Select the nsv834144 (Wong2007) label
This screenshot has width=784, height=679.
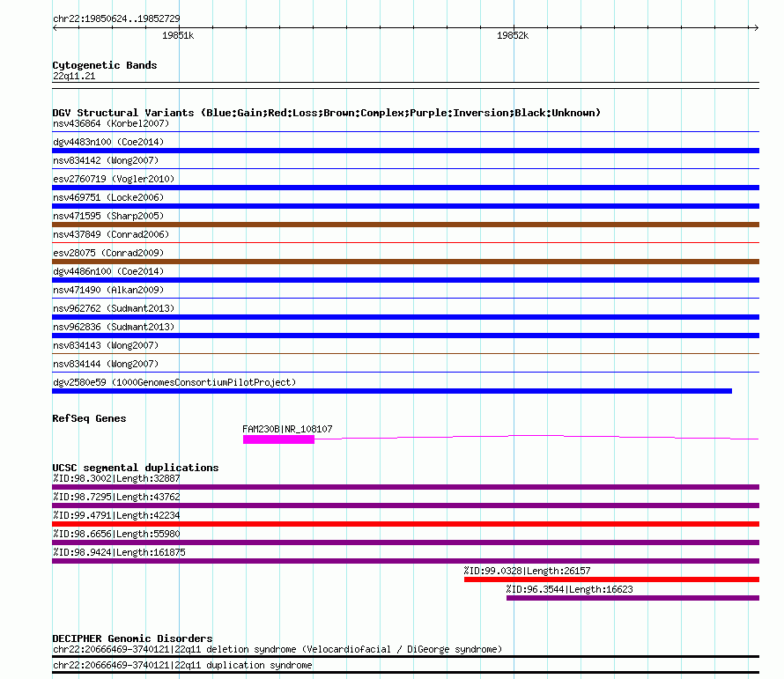(106, 364)
